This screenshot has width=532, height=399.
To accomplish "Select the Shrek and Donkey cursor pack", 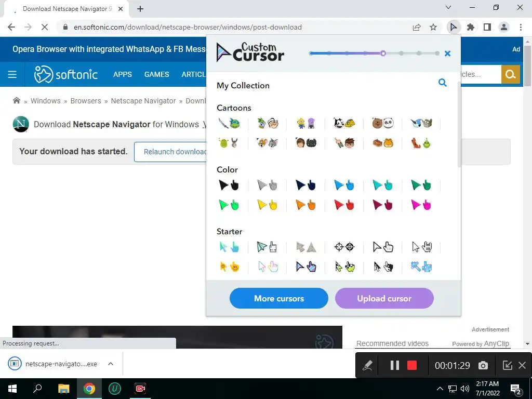I will [x=229, y=143].
